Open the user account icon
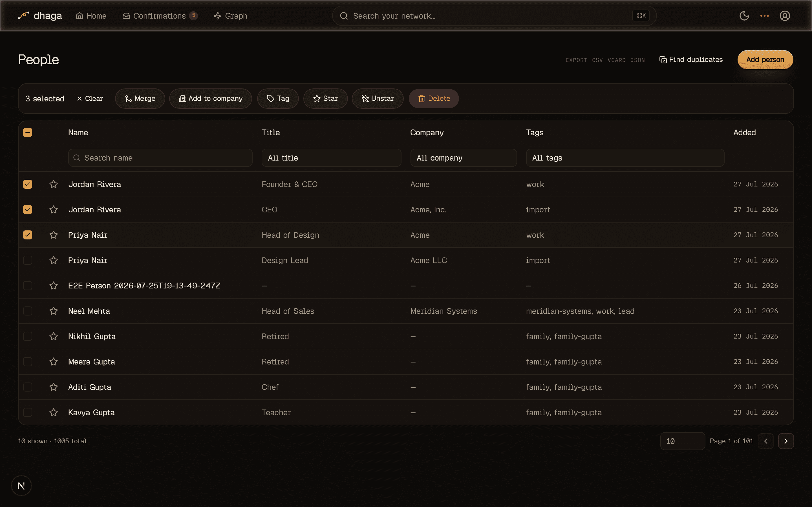812x507 pixels. 784,16
